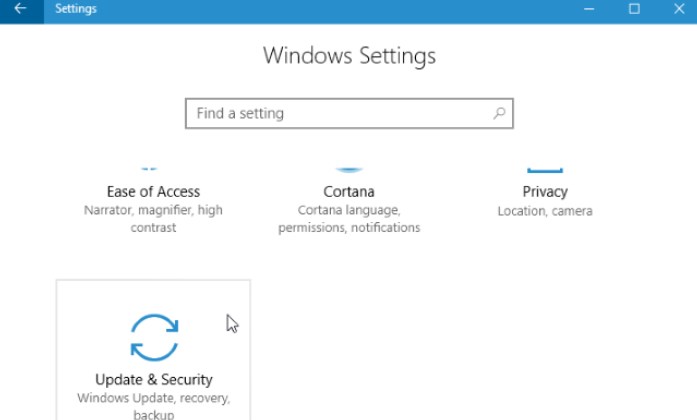Click the 'Location, camera' description text
Viewport: 697px width, 420px height.
(545, 211)
